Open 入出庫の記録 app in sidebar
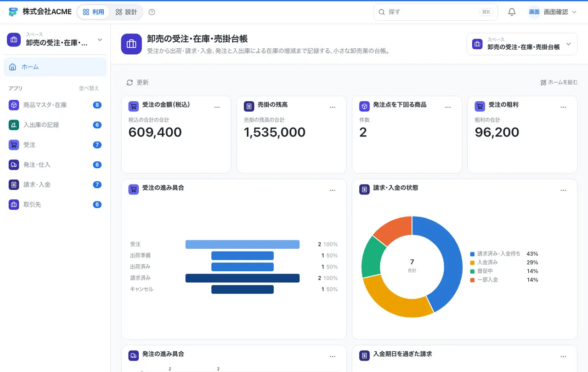This screenshot has height=372, width=588. point(55,125)
